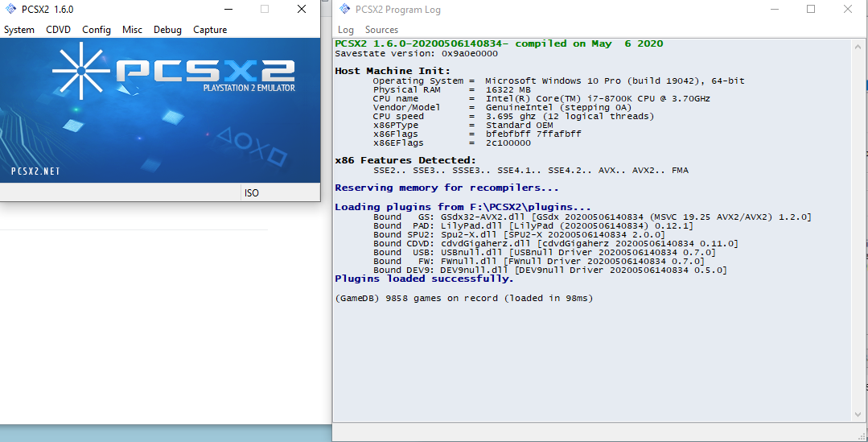The height and width of the screenshot is (442, 868).
Task: Click the Bound CDVD cdvdGigaherz.dll line
Action: 555,244
